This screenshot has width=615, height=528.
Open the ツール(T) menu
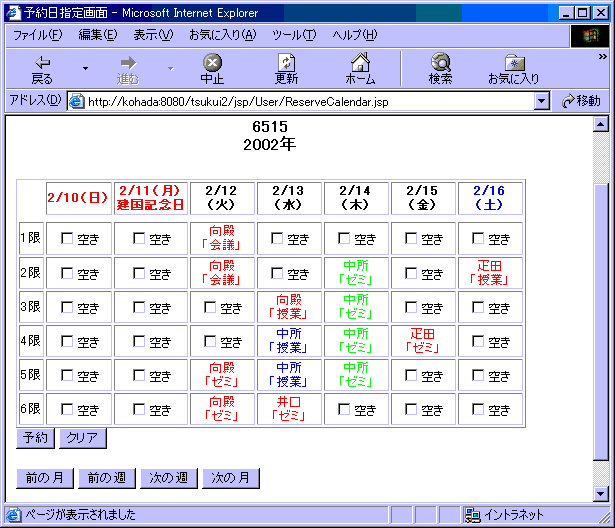pos(293,35)
